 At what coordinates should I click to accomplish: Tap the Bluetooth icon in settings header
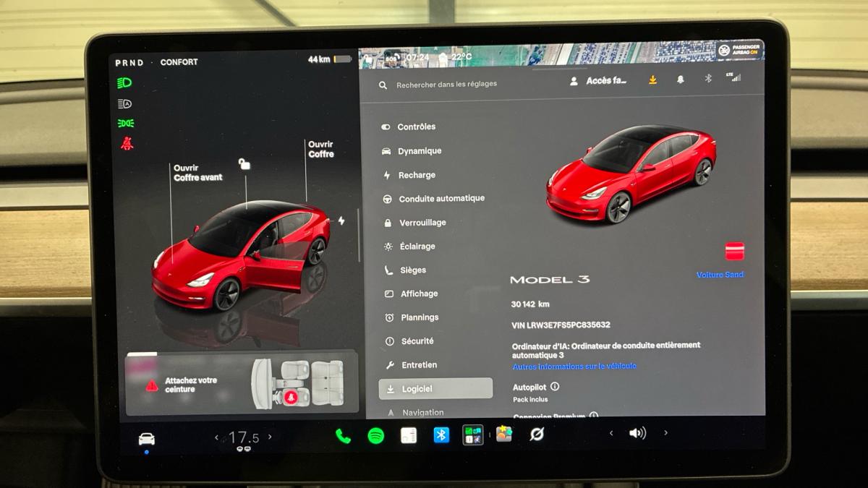tap(708, 79)
